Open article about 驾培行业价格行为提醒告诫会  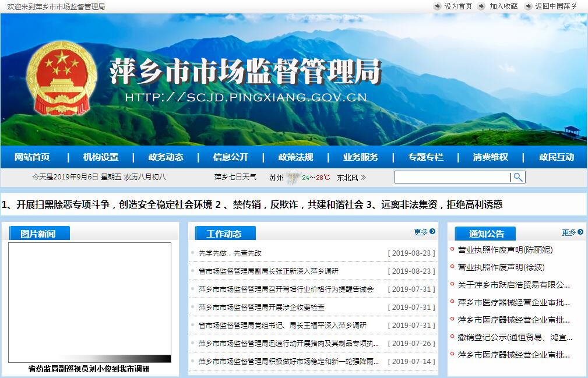286,289
